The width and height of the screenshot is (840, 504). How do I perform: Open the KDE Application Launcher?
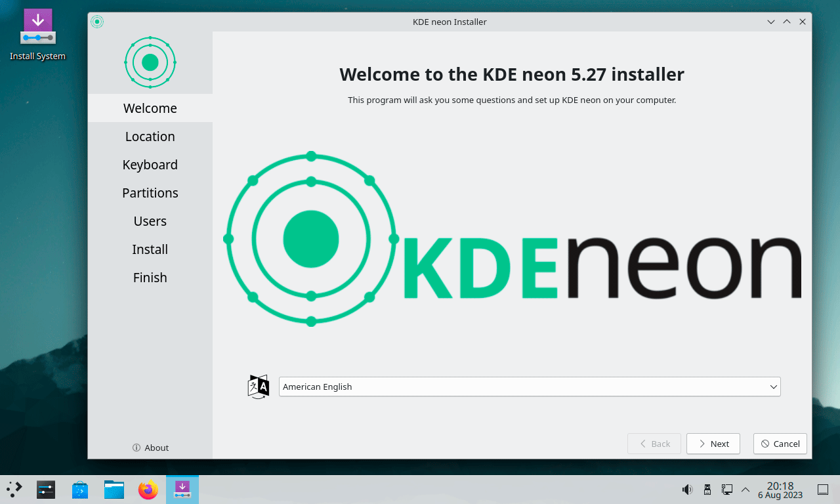[14, 489]
